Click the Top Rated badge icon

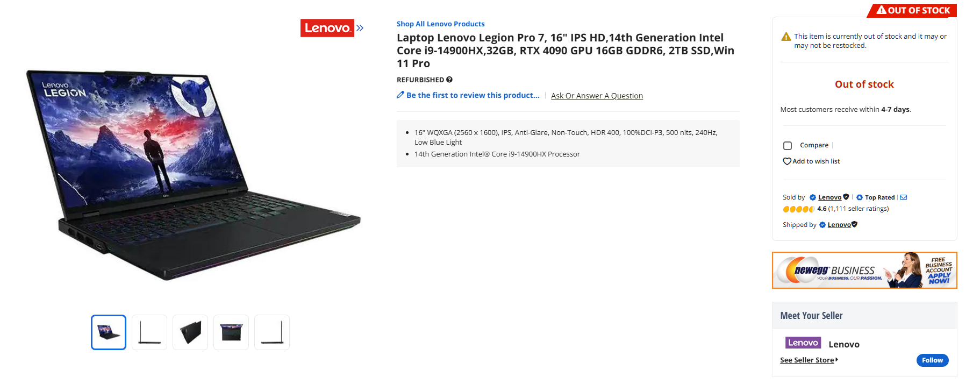[x=860, y=197]
